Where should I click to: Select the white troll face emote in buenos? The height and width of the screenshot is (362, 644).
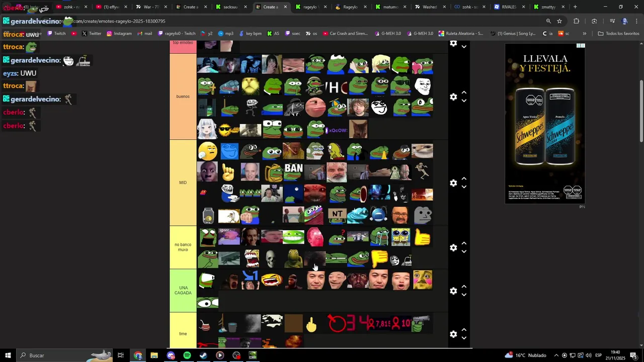423,86
